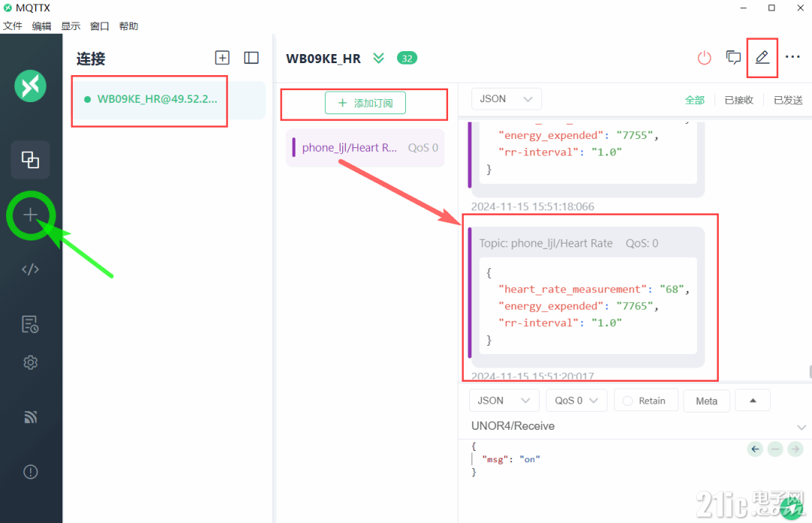Click QoS 0 label on subscription
The height and width of the screenshot is (523, 812).
pos(423,147)
